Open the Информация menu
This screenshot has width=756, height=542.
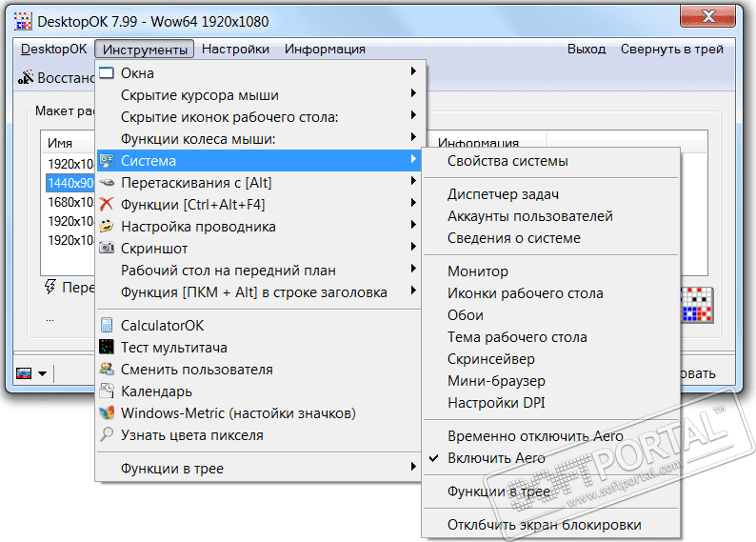[325, 50]
